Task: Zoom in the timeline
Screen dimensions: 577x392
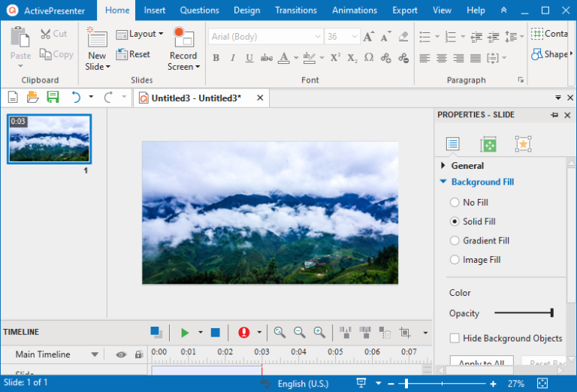Action: click(319, 333)
